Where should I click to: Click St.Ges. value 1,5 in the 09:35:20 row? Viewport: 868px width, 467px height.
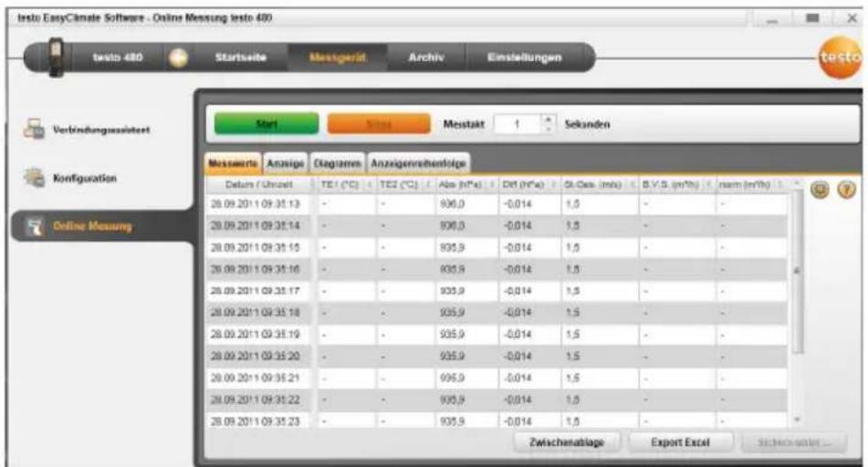point(572,356)
